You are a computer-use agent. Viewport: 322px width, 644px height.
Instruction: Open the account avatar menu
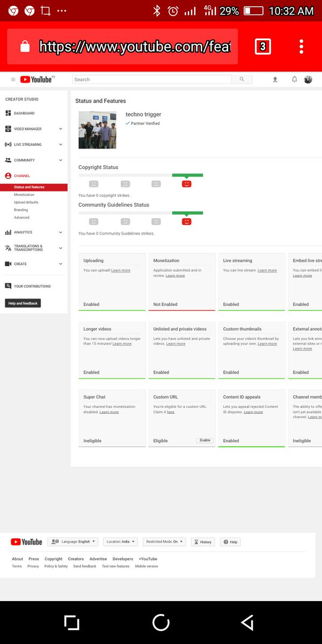pos(308,79)
